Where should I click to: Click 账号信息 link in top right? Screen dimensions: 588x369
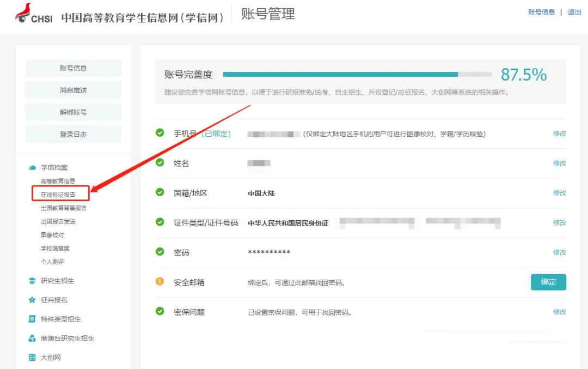541,12
